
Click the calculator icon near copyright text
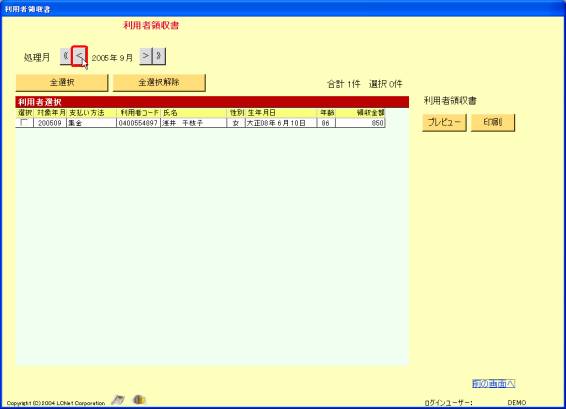(x=118, y=400)
